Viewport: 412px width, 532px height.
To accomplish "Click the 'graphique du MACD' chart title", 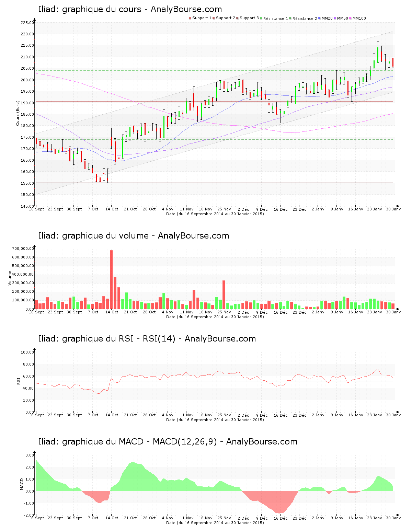I will [x=168, y=442].
